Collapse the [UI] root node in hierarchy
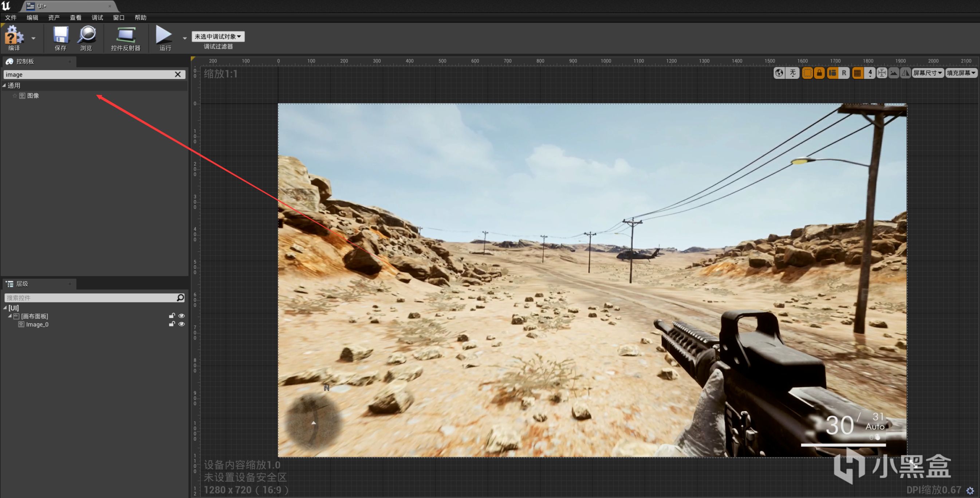 click(5, 307)
